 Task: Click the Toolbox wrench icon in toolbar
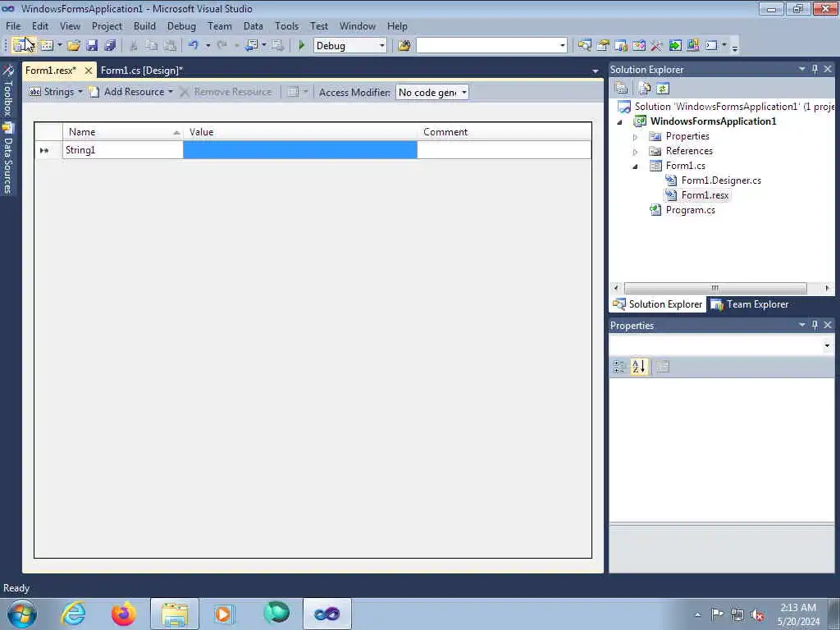657,46
